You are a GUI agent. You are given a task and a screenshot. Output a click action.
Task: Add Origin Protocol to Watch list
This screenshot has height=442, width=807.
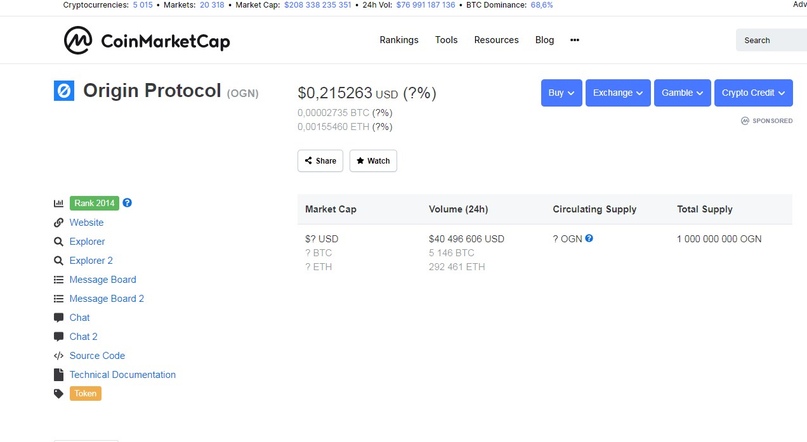click(x=373, y=161)
